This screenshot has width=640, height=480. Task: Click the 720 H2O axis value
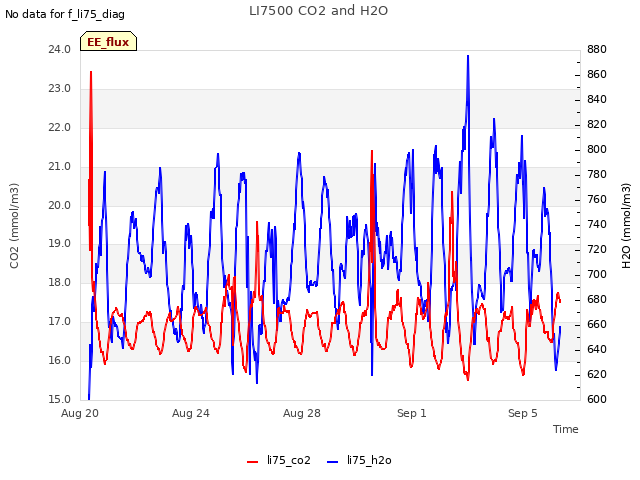coord(597,249)
